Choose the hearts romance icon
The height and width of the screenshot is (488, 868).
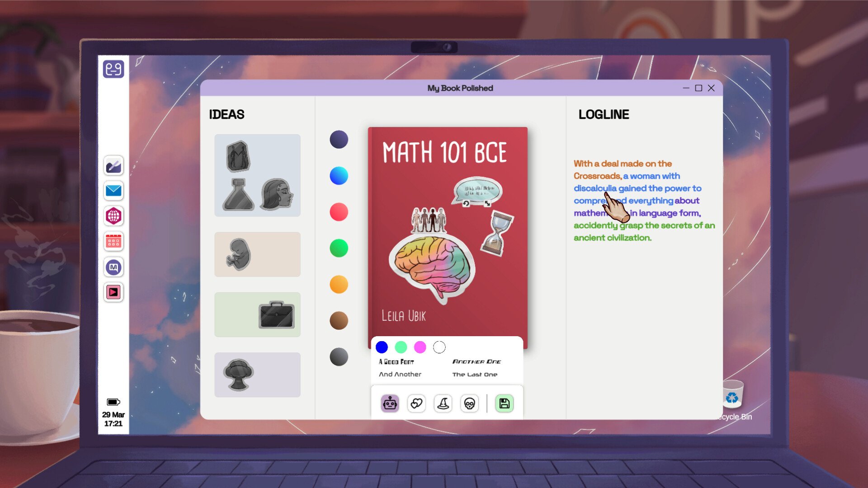tap(416, 404)
